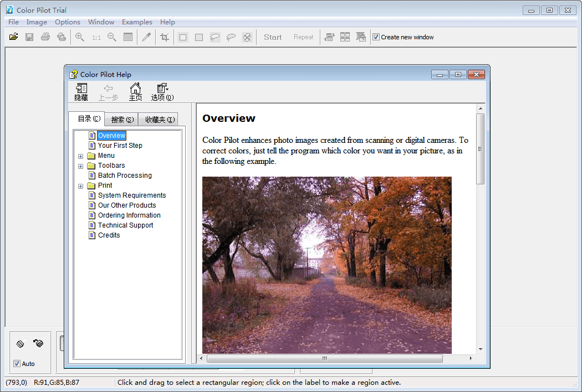The image size is (582, 392).
Task: Select the rectangular region selection tool
Action: [x=182, y=37]
